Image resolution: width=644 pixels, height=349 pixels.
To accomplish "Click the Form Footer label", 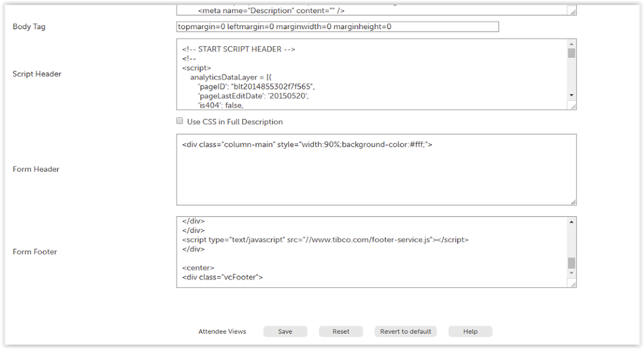I will pos(35,252).
